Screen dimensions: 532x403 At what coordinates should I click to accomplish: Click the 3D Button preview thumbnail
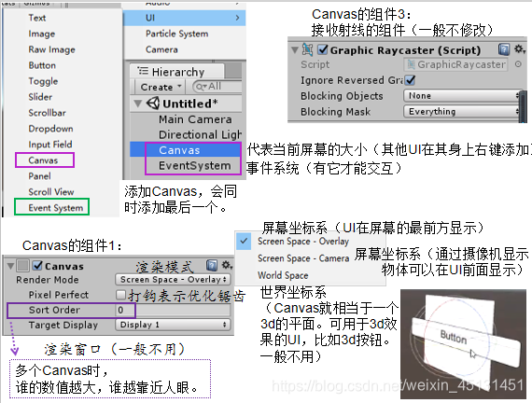[463, 343]
